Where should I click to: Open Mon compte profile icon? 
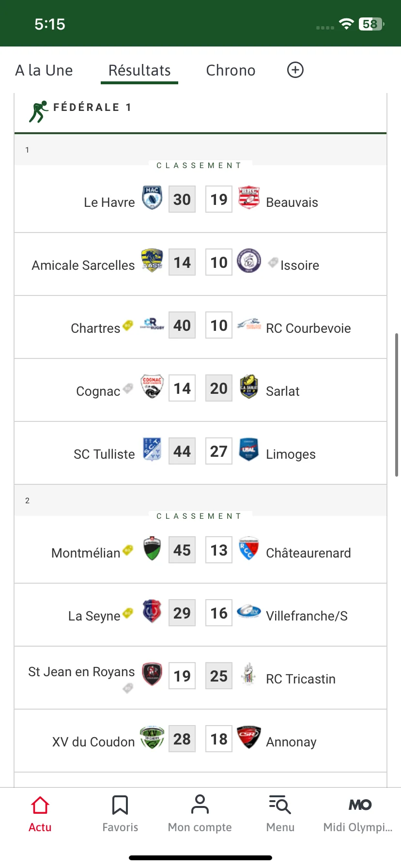[x=200, y=805]
